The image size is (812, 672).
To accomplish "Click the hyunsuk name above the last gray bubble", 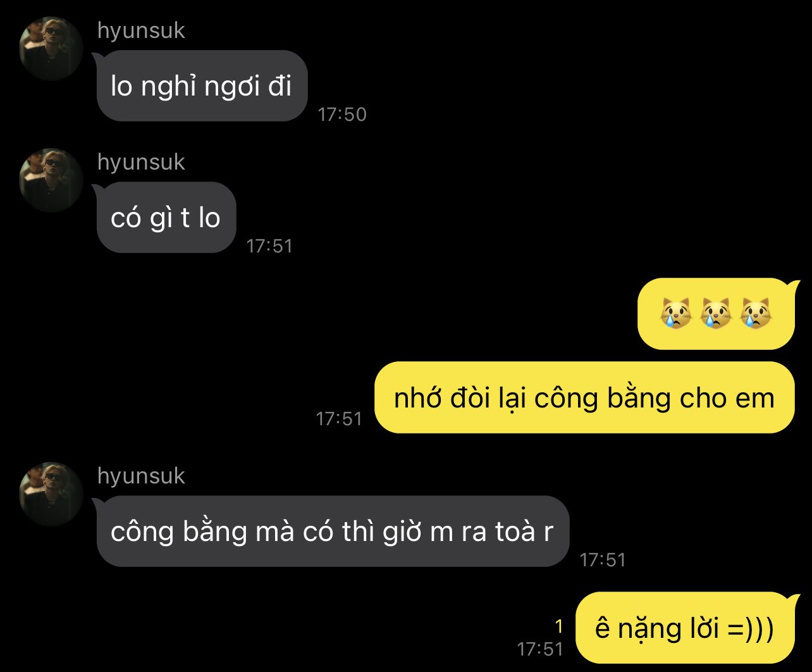I will 141,476.
